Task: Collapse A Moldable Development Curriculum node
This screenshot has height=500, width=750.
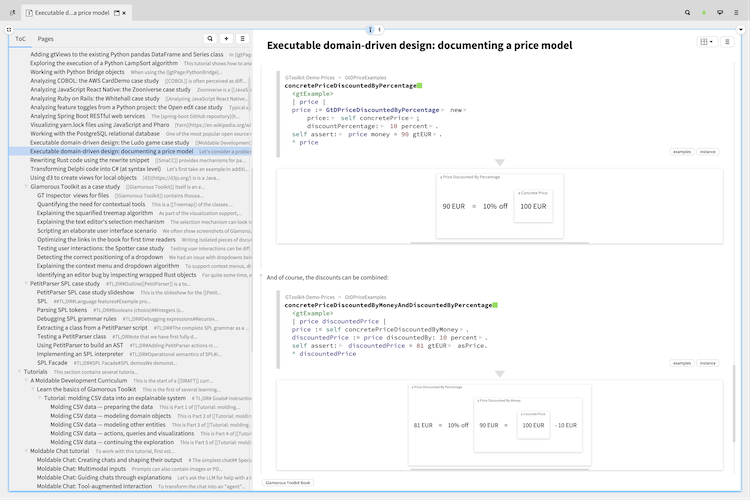Action: point(26,380)
